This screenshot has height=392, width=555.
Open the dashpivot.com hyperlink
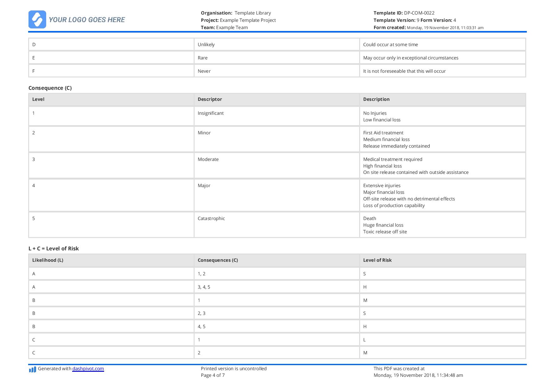click(x=87, y=369)
